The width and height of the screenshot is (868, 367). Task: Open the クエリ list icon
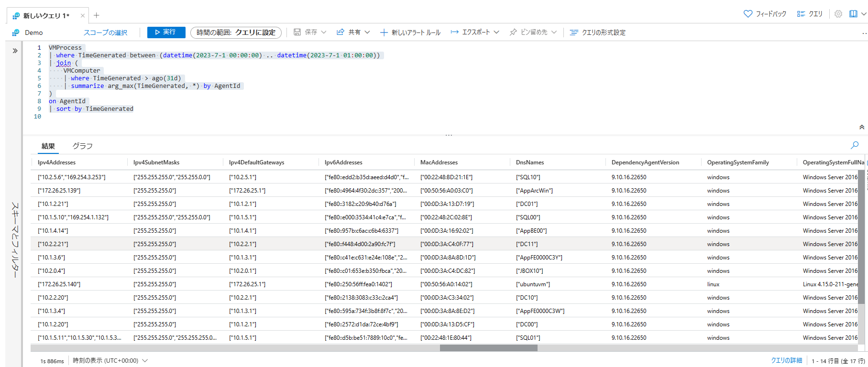pos(801,14)
